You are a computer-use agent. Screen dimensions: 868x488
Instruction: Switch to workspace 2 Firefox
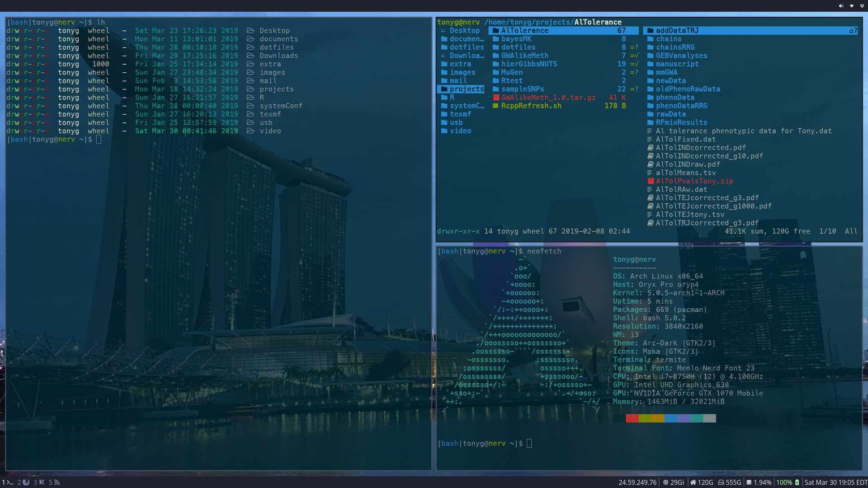tap(24, 482)
